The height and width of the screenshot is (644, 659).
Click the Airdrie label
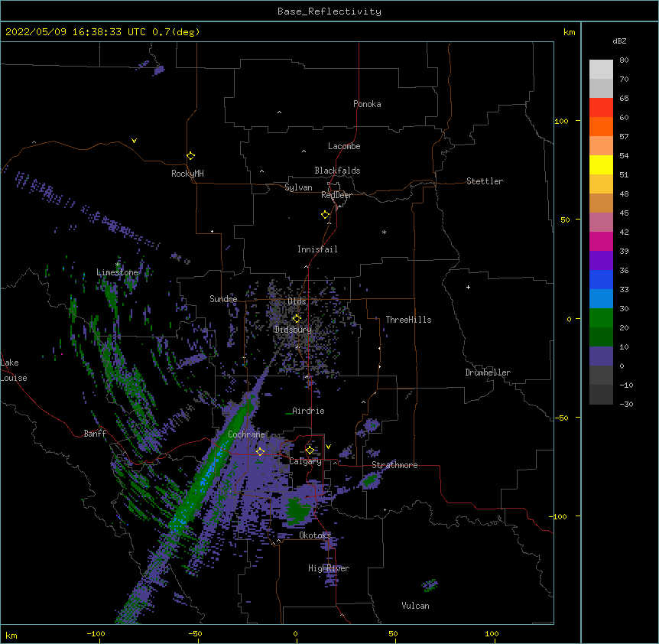[x=308, y=411]
